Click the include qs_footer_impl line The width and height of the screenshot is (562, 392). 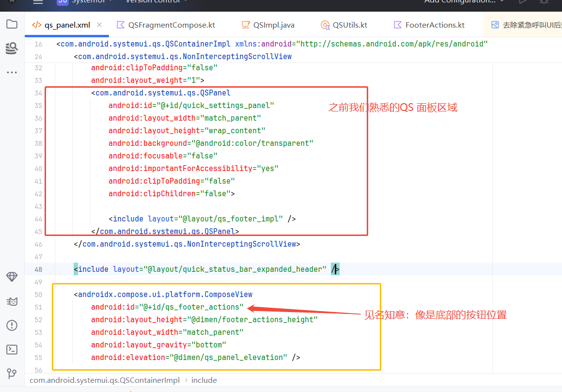[202, 219]
